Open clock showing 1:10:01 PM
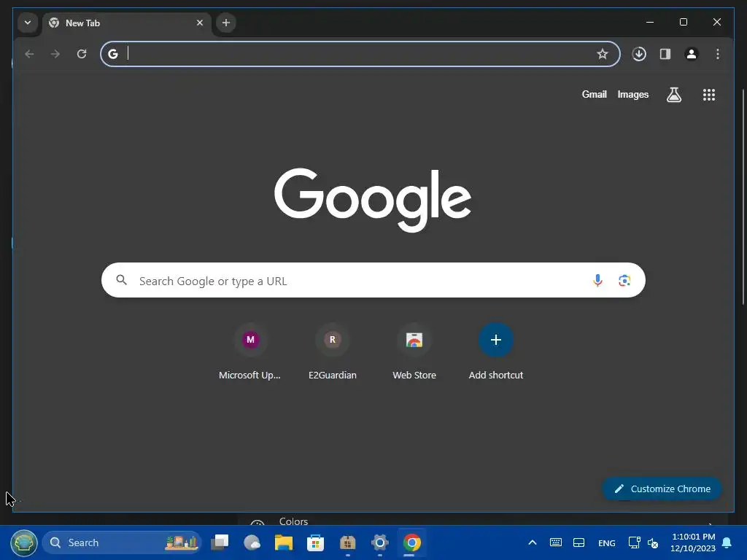747x560 pixels. pyautogui.click(x=693, y=542)
